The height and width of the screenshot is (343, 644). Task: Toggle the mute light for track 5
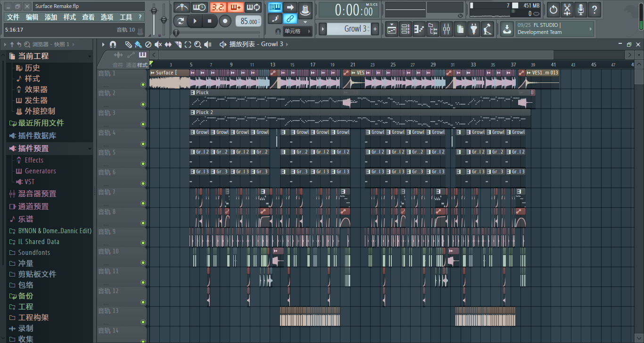coord(143,164)
